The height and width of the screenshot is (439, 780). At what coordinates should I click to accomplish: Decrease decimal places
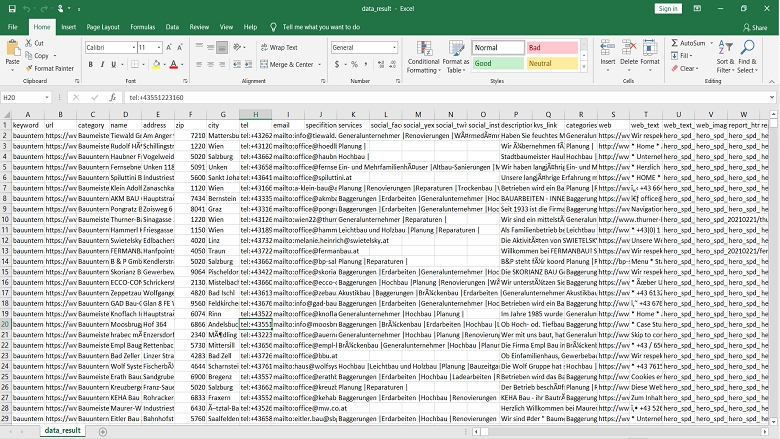(x=392, y=64)
